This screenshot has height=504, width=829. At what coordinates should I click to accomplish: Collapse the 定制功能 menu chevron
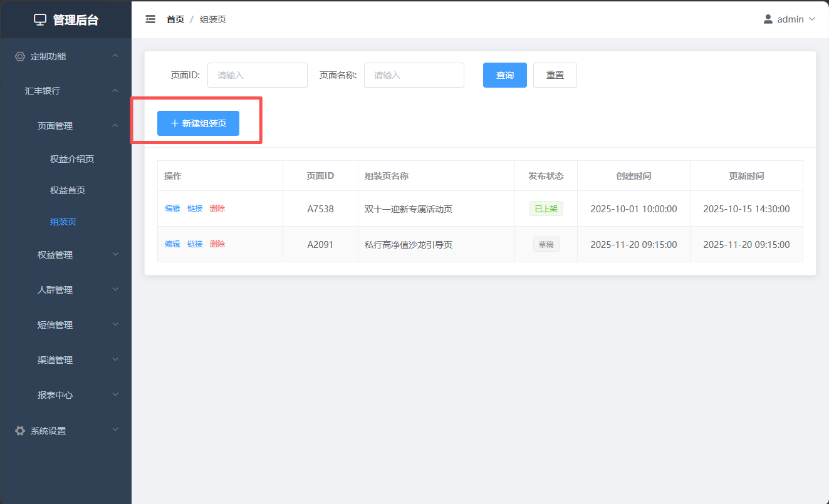point(115,56)
